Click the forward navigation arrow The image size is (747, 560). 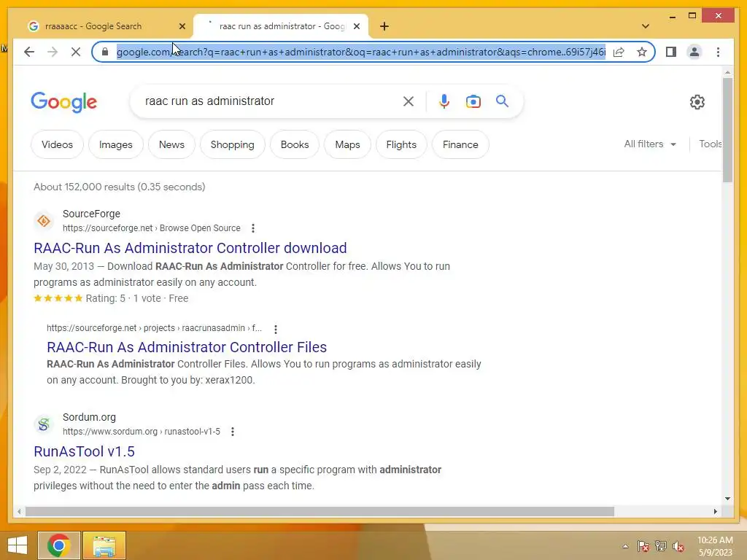pos(53,52)
